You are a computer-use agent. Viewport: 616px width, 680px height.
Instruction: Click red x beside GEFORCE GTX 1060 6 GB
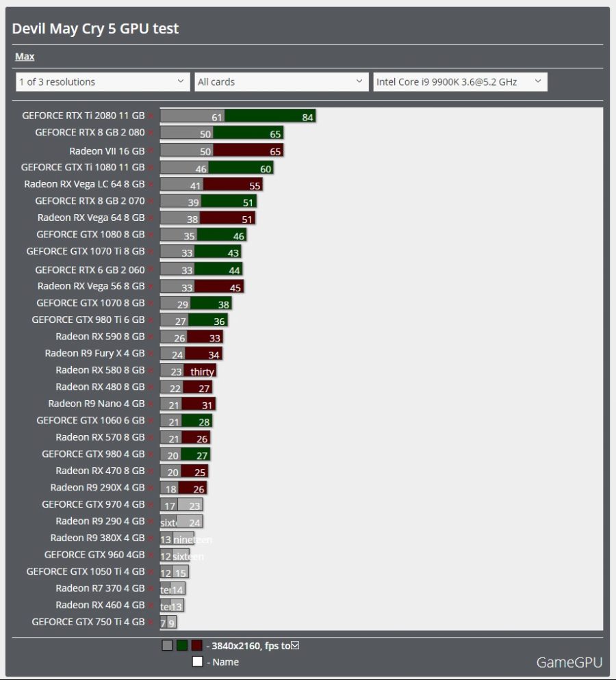[151, 421]
